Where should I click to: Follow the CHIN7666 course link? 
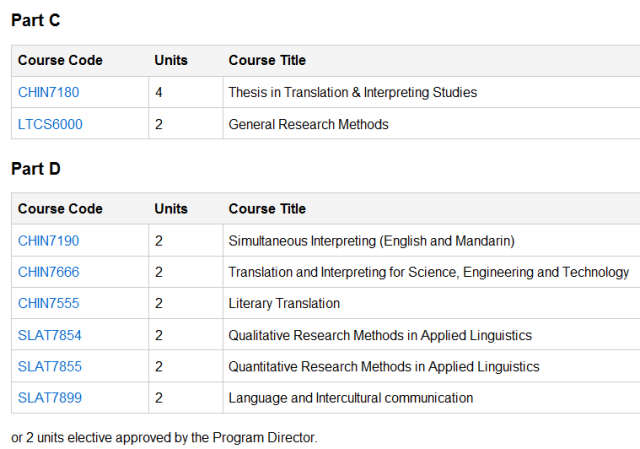pos(48,272)
